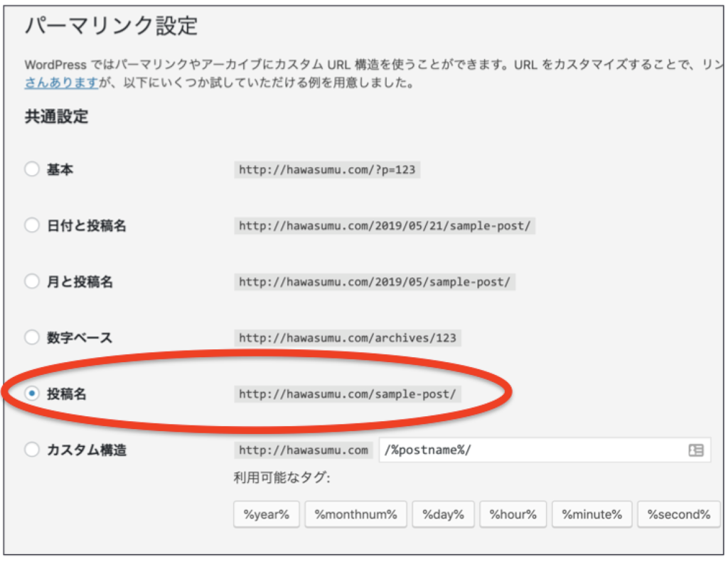Click the sample URL ending in archives/123
The height and width of the screenshot is (562, 728).
click(x=347, y=338)
